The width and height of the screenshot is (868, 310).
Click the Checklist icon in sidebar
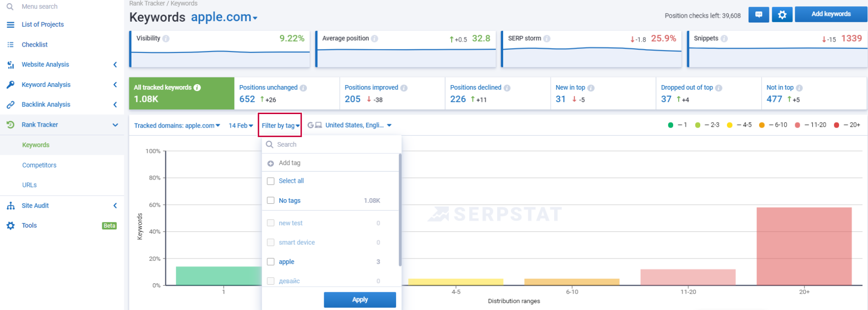(x=10, y=44)
